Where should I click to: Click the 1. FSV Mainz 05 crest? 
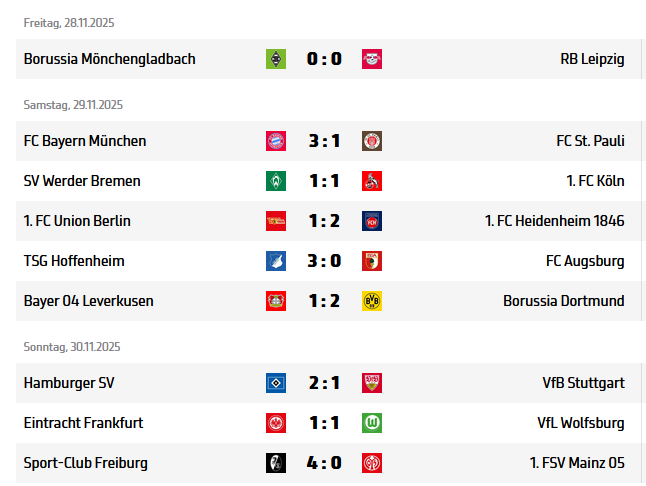(x=372, y=463)
